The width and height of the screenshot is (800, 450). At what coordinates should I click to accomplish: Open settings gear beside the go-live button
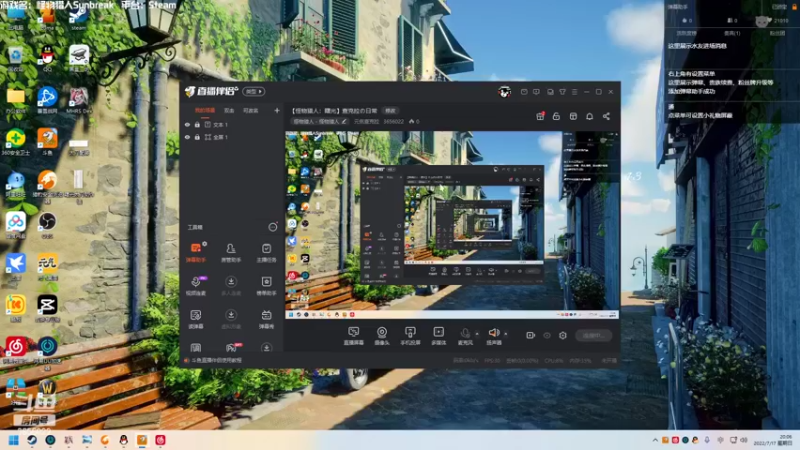pos(563,335)
